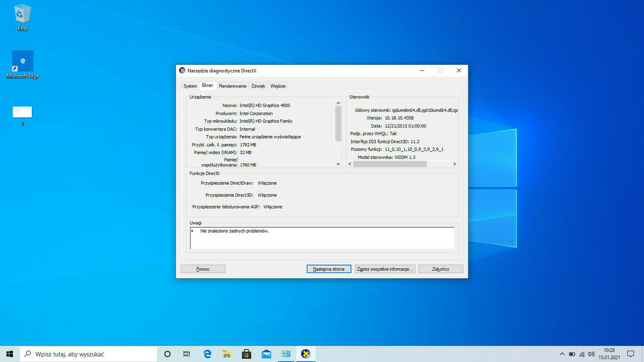Screen dimensions: 644x362
Task: Click the Urządzenie list scroll down arrow
Action: point(338,164)
